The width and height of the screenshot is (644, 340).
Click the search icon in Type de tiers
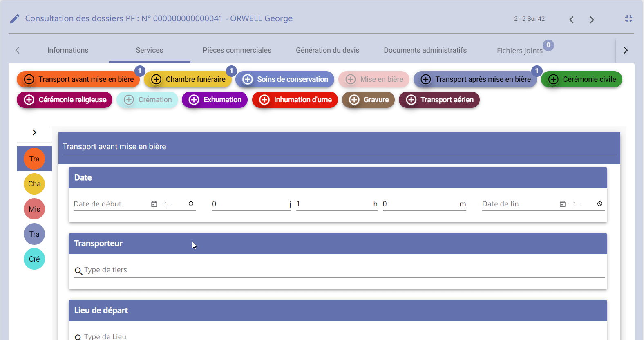78,271
